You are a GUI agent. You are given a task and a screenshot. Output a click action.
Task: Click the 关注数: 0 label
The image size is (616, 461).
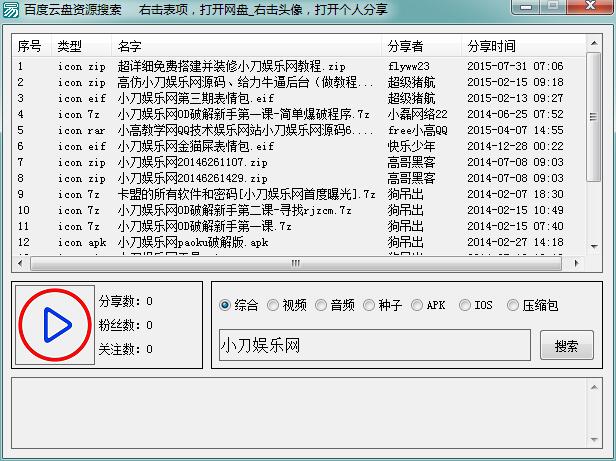[126, 349]
